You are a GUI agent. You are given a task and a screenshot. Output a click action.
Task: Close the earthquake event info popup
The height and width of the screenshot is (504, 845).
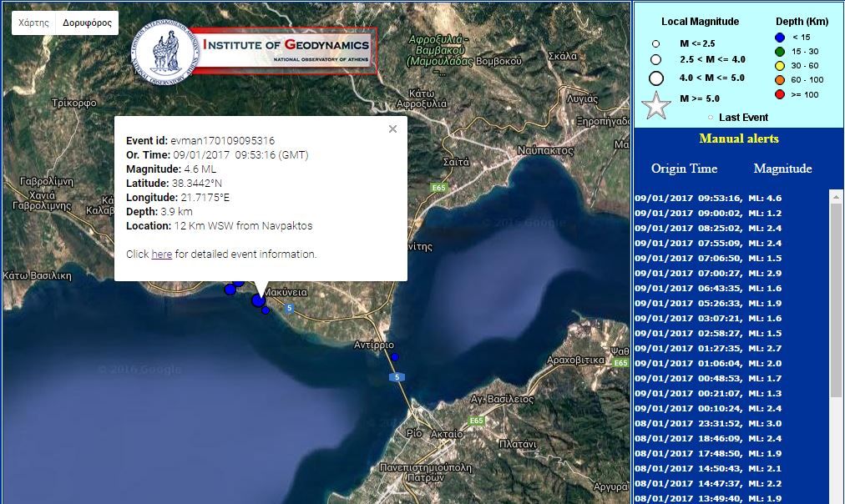coord(392,129)
